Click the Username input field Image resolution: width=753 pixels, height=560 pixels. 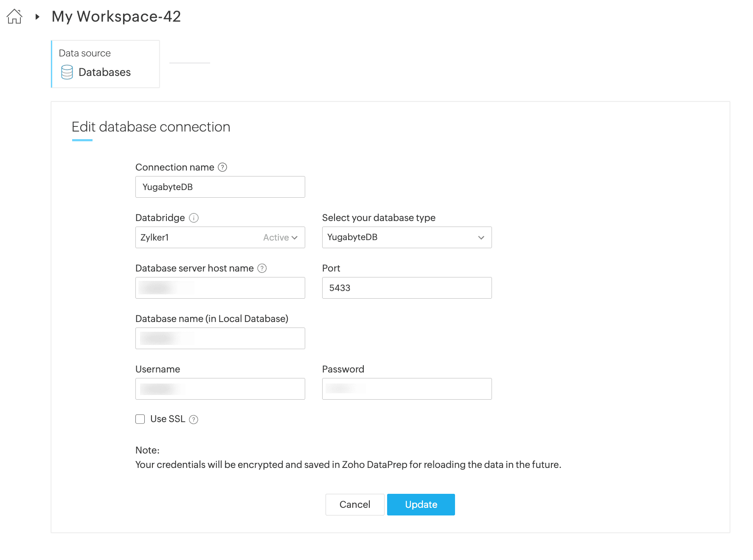pos(220,389)
